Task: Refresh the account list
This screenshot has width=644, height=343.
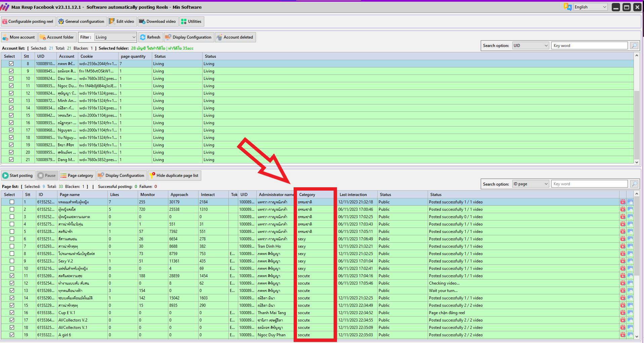Action: tap(150, 37)
